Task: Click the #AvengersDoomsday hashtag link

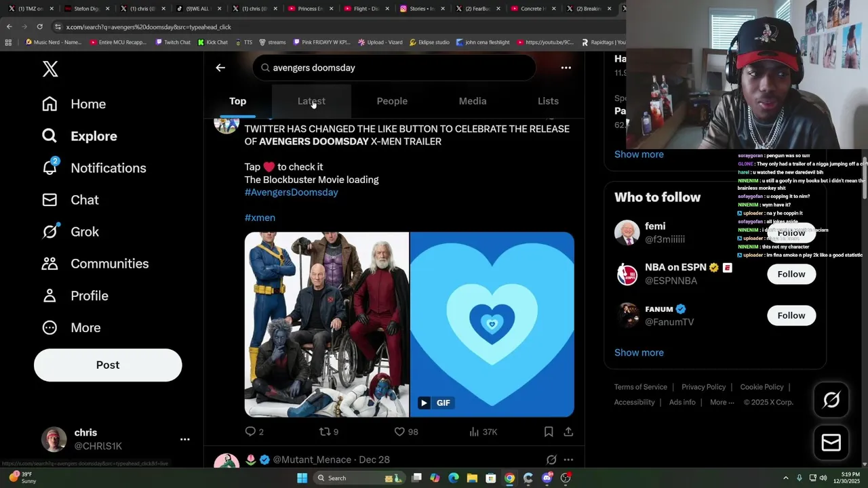Action: 291,192
